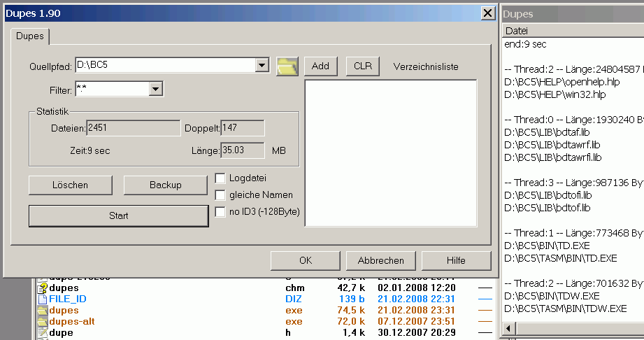644x340 pixels.
Task: Click the Löschen button
Action: tap(70, 185)
